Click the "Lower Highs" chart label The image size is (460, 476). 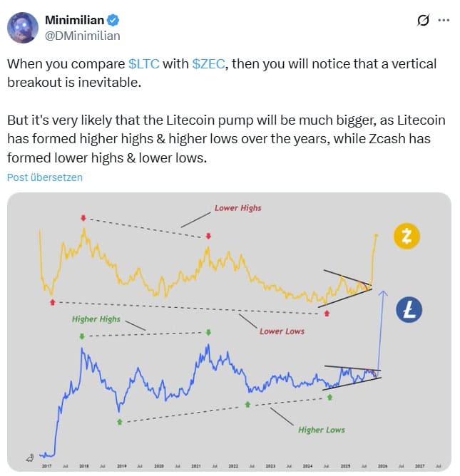(x=237, y=208)
